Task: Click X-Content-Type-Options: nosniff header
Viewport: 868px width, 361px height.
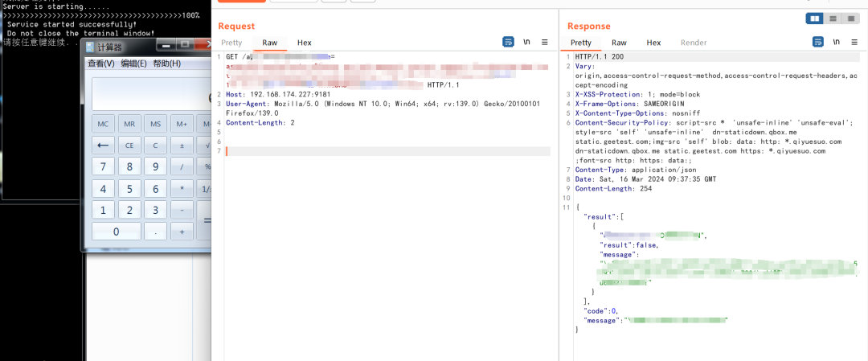Action: 636,113
